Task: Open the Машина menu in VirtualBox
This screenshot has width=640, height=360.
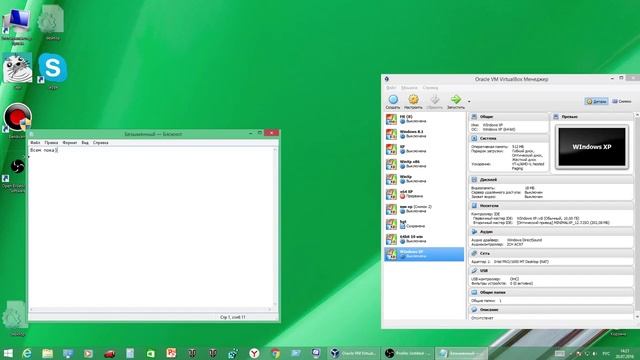Action: [409, 88]
